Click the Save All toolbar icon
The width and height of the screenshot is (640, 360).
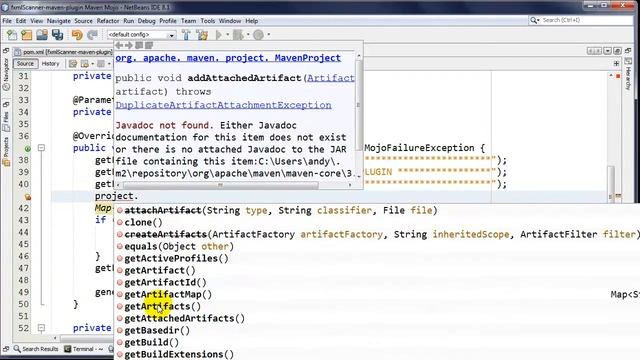point(58,35)
